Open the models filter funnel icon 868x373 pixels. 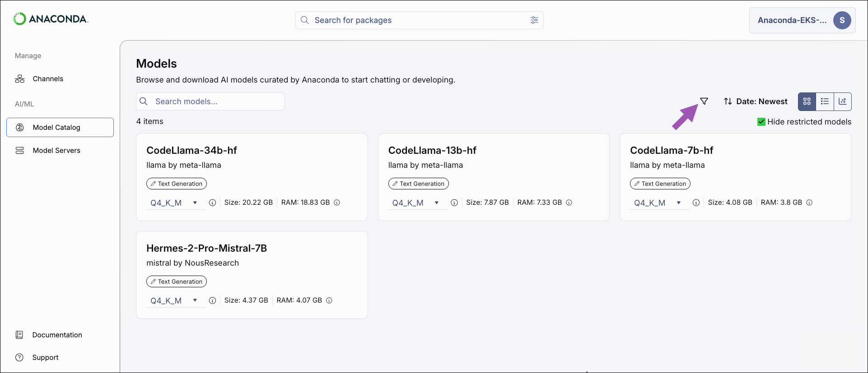(x=704, y=101)
